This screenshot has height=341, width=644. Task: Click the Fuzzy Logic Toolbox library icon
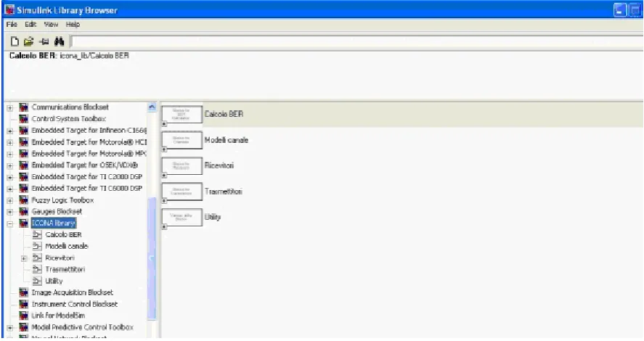coord(24,200)
